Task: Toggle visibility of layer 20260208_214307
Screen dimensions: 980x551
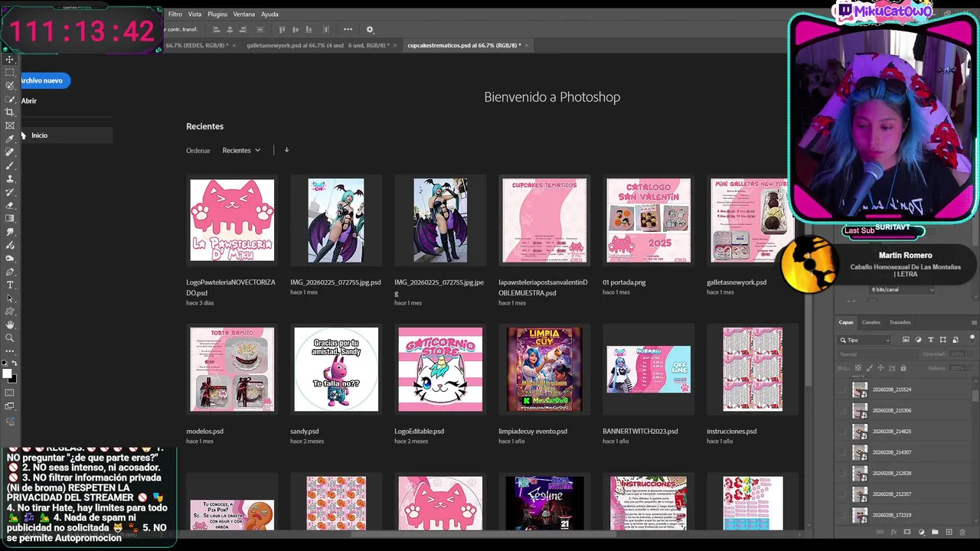Action: (x=843, y=452)
